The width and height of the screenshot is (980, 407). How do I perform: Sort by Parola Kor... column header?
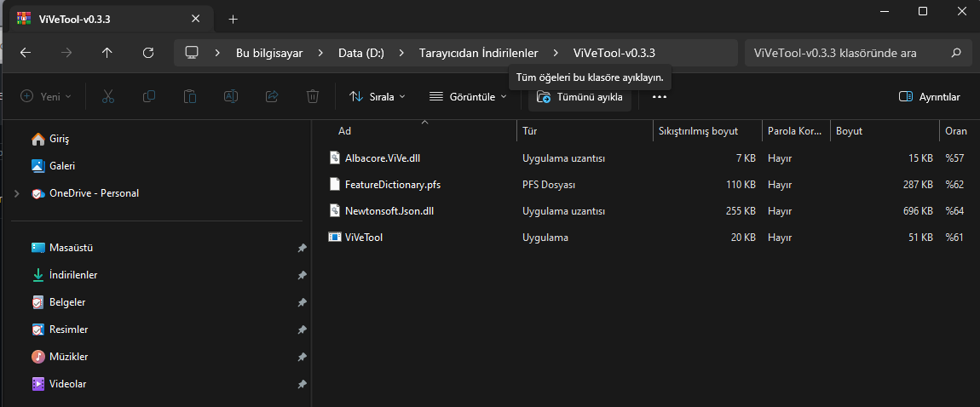point(796,131)
